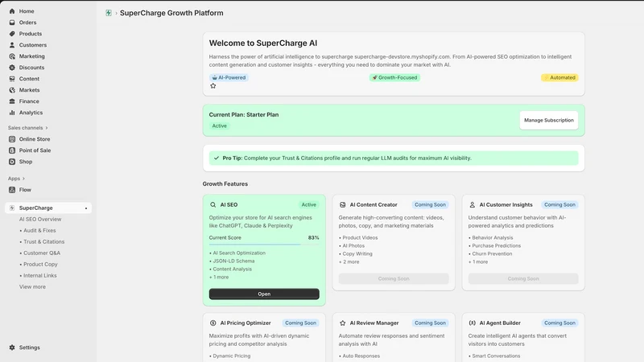Viewport: 644px width, 362px height.
Task: Click the AI Customer Insights person icon
Action: coord(473,205)
